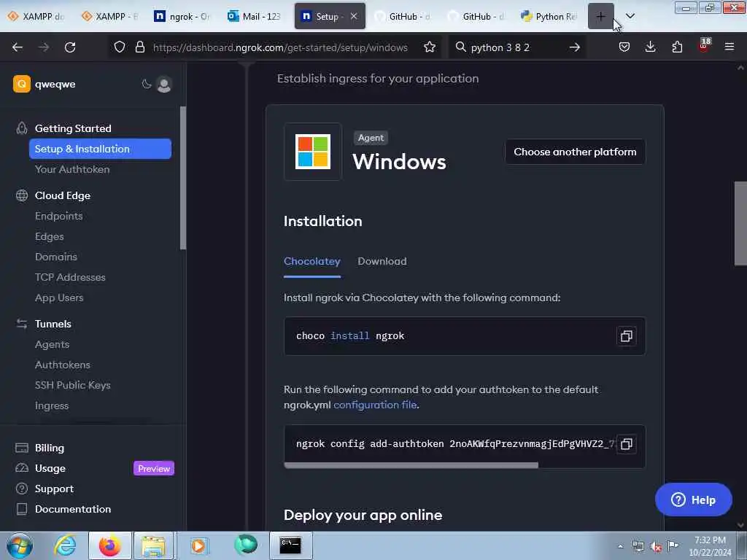Image resolution: width=747 pixels, height=560 pixels.
Task: Click the Help button
Action: [x=693, y=500]
